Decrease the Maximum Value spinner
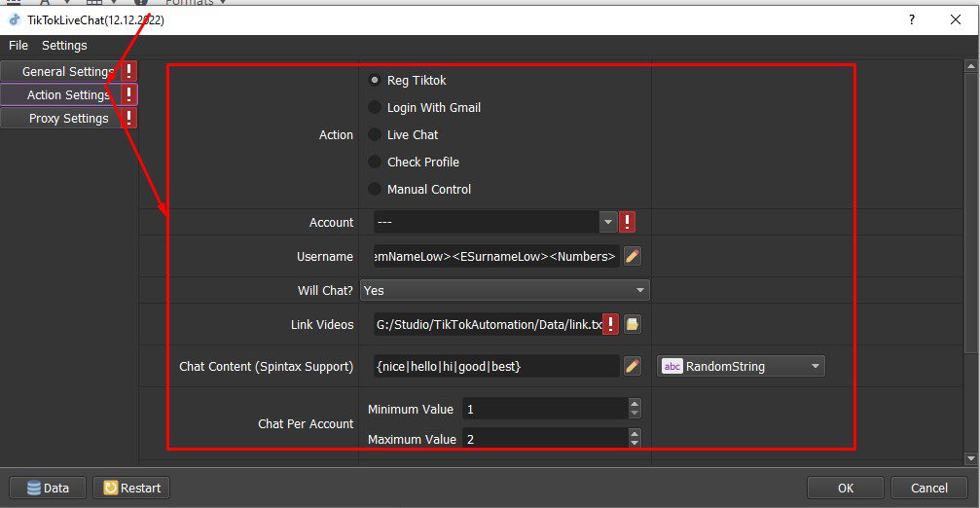Screen dimensions: 980x508 635,443
